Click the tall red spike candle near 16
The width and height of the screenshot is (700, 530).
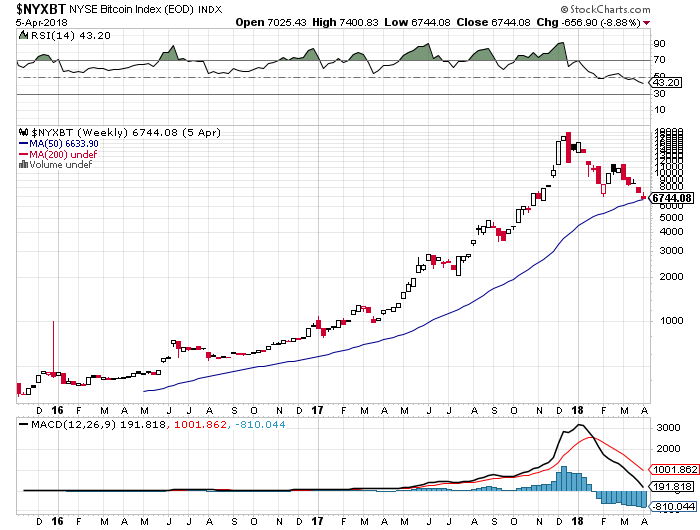[x=54, y=349]
